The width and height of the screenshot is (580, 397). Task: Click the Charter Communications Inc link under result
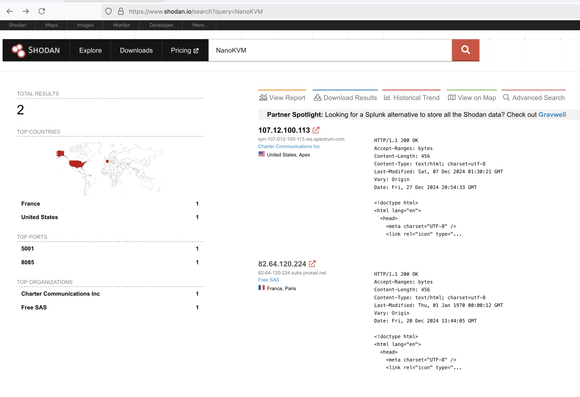[289, 146]
